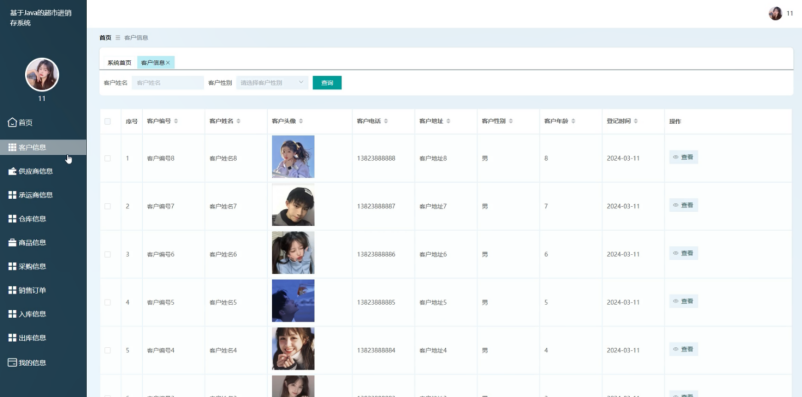This screenshot has height=397, width=802.
Task: Sort the table by 客户姓名 column arrows
Action: pyautogui.click(x=238, y=121)
